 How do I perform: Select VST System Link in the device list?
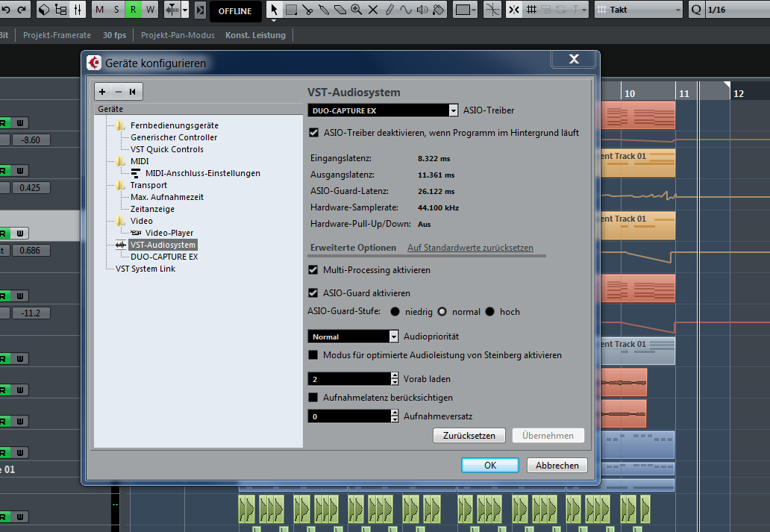(x=145, y=269)
